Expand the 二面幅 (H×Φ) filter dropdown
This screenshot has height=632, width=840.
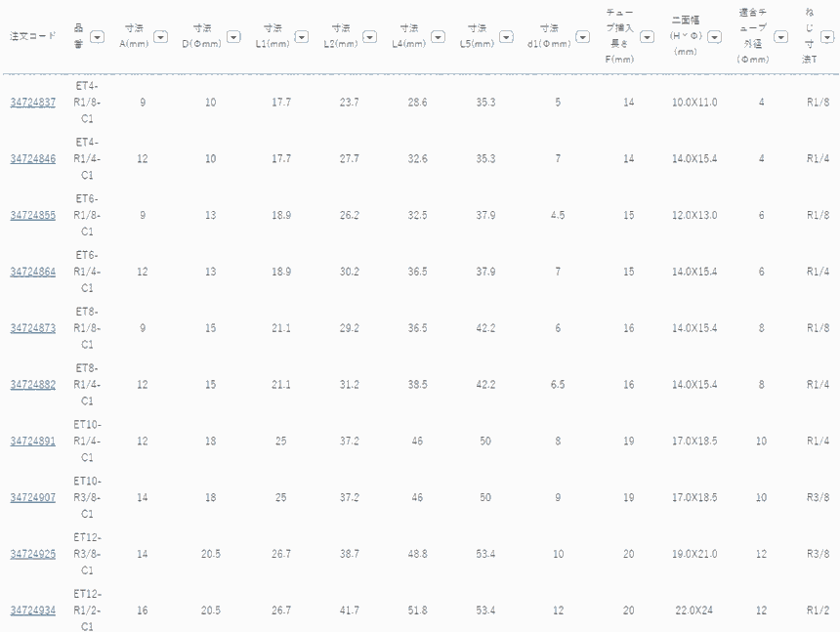715,37
